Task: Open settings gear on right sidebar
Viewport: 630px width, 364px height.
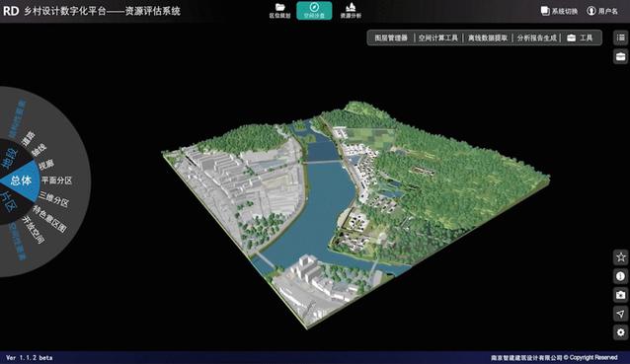Action: tap(621, 332)
